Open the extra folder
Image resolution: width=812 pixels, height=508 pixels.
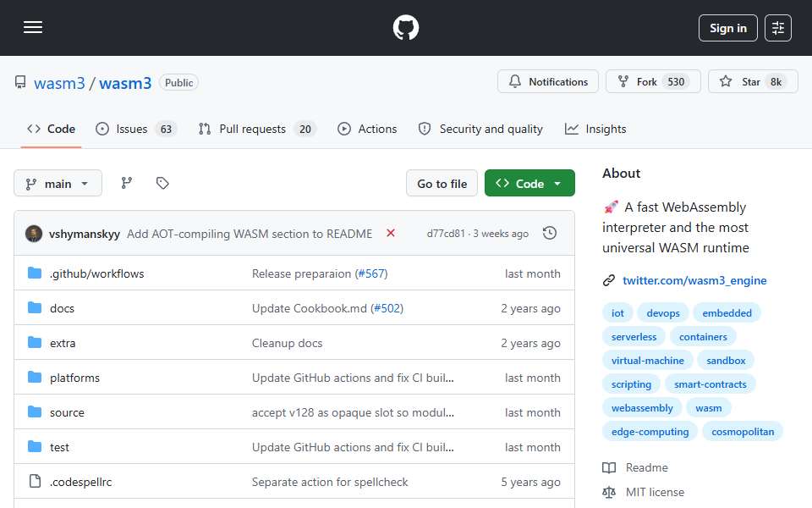point(63,343)
